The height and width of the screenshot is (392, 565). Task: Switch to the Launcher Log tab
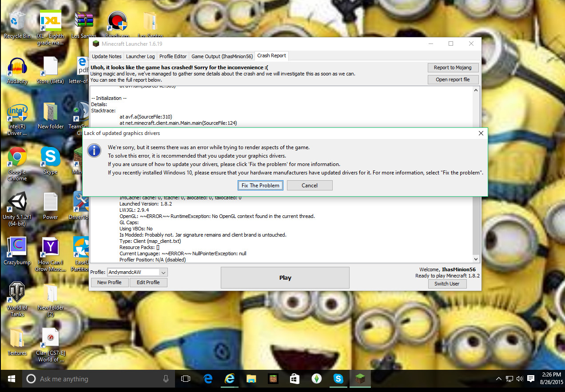tap(140, 56)
